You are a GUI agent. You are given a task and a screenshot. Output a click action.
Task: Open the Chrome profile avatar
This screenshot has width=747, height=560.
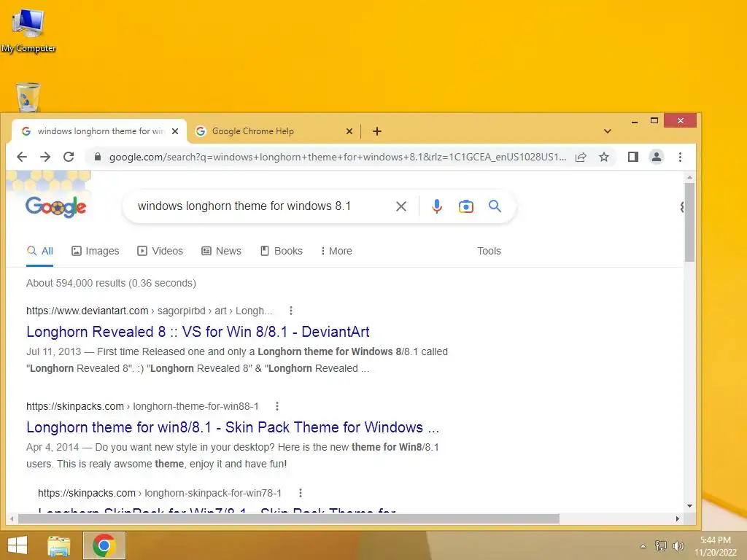[657, 157]
